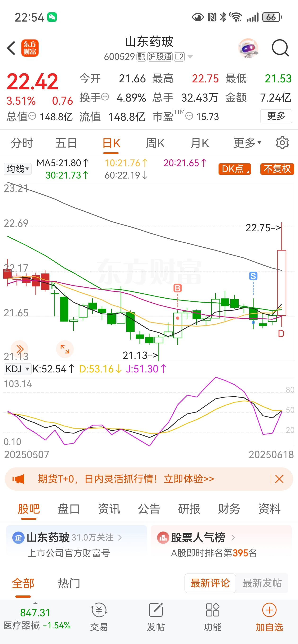The height and width of the screenshot is (644, 298).
Task: Tap the 更多 quote details button
Action: click(x=276, y=116)
